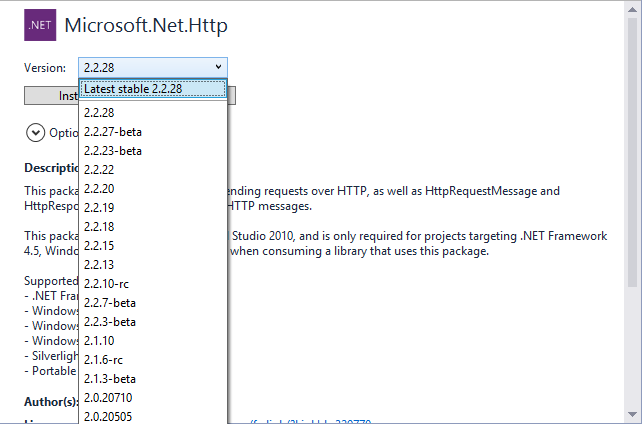Pick version 2.2.27-beta

pos(112,132)
